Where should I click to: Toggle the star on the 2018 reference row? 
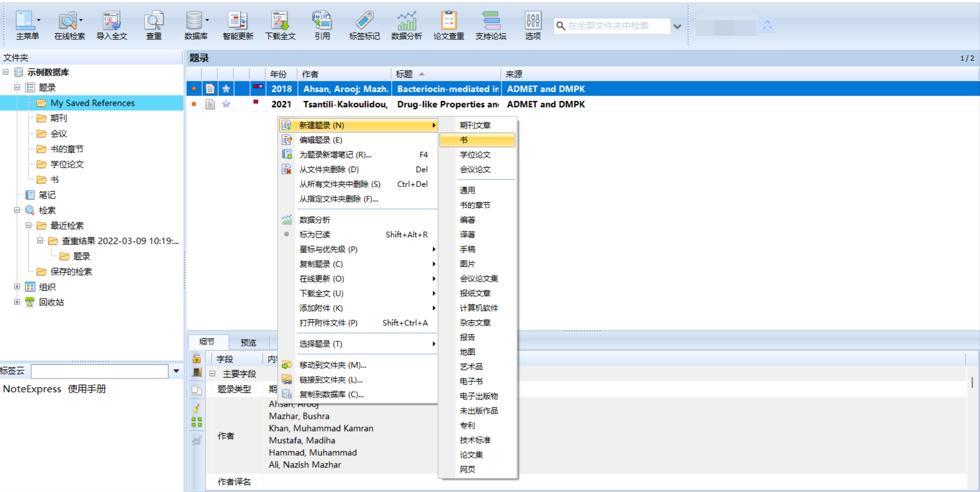tap(226, 89)
